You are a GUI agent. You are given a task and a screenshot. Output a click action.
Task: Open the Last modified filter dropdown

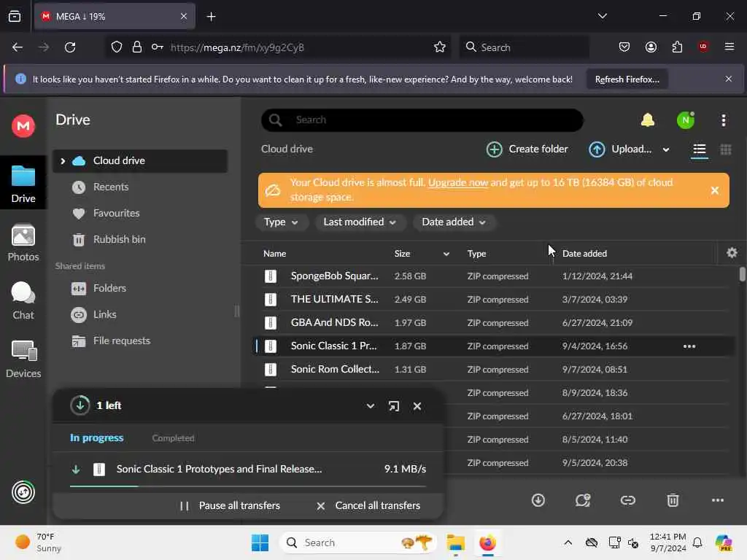click(x=360, y=222)
